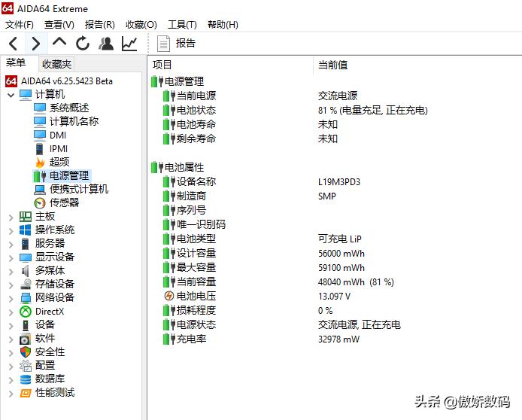Viewport: 522px width, 420px height.
Task: Click the 项目 column header
Action: click(x=162, y=65)
